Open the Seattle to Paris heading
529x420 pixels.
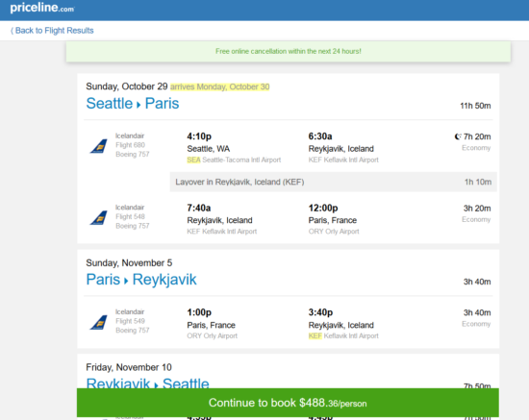coord(133,103)
